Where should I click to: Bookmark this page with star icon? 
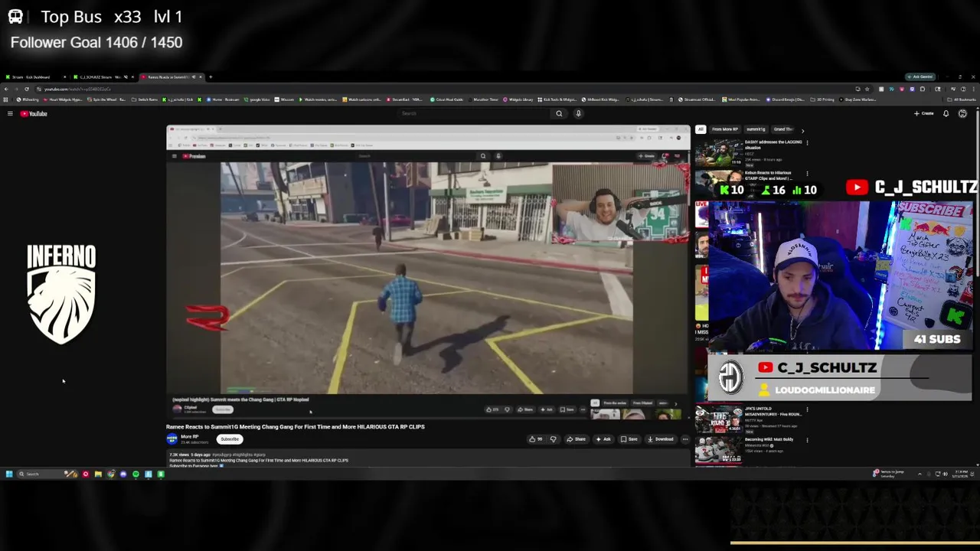(867, 89)
